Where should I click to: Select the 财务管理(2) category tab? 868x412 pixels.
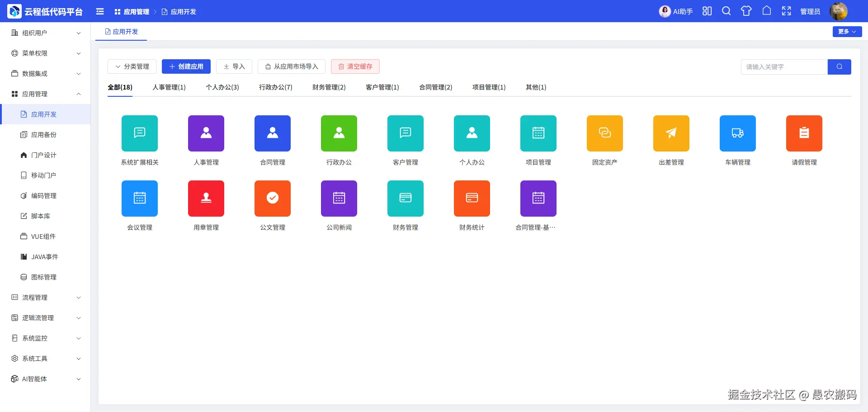point(329,87)
